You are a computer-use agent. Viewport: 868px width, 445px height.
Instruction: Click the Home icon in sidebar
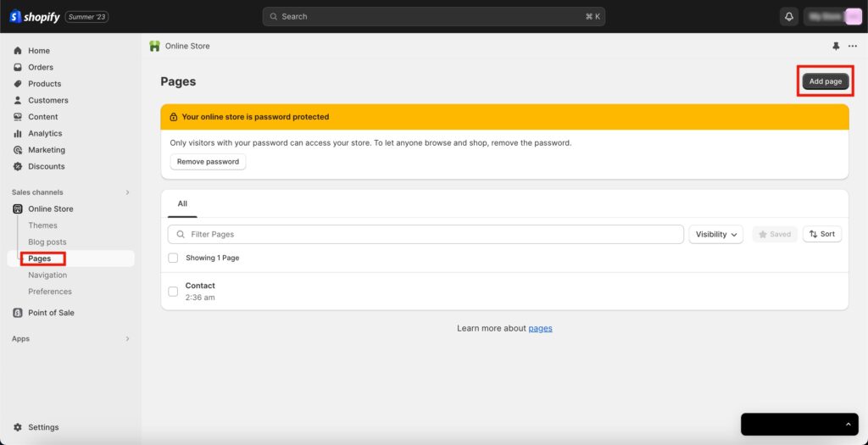[18, 50]
